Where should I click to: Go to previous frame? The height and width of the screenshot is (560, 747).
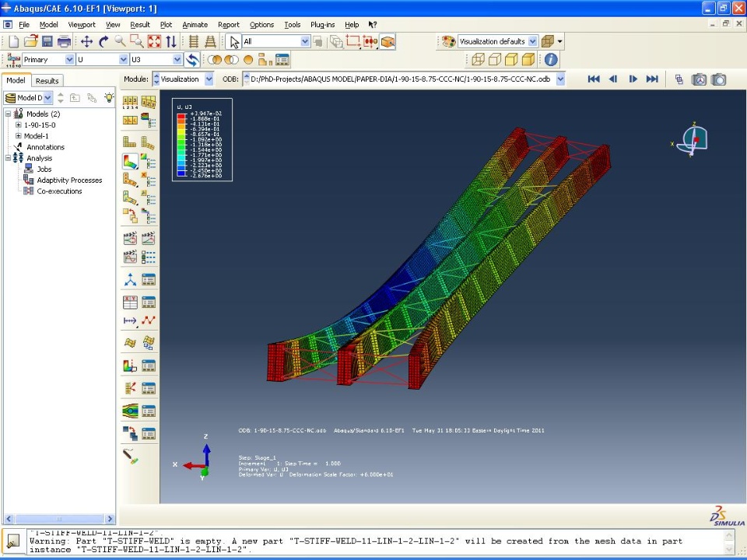tap(613, 79)
